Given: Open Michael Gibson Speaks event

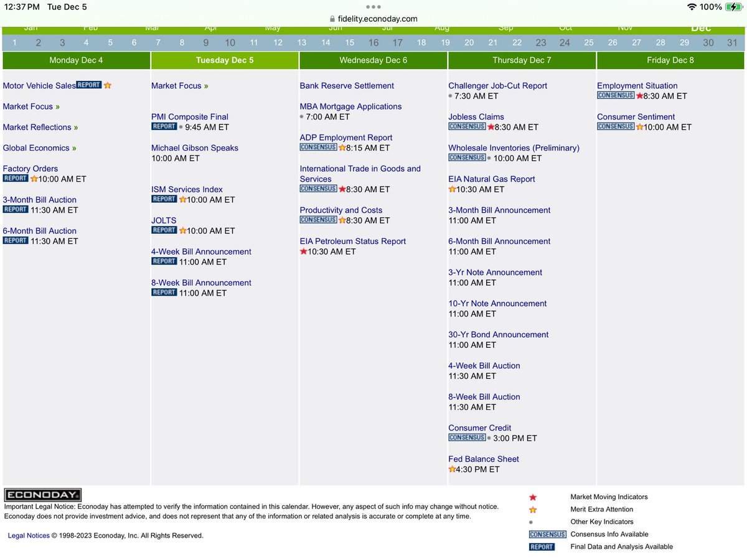Looking at the screenshot, I should coord(195,148).
